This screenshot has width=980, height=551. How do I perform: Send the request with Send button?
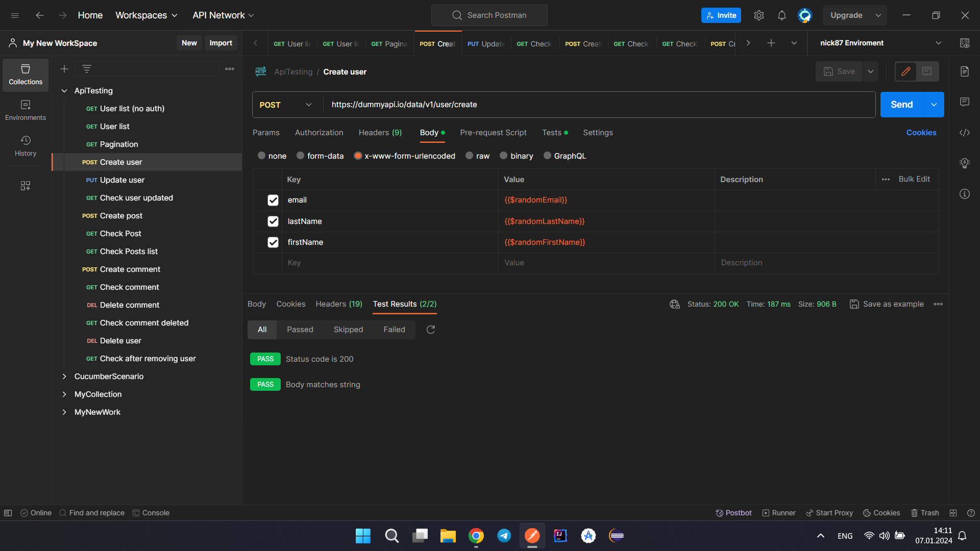[902, 105]
